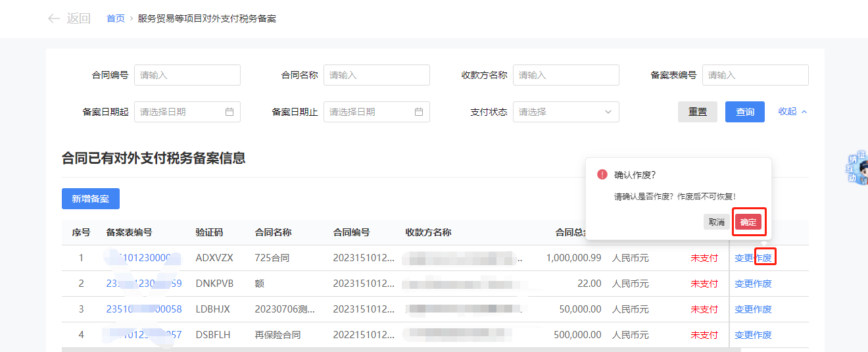Screen dimensions: 868x352
Task: Go to 首页 breadcrumb link
Action: (x=116, y=18)
